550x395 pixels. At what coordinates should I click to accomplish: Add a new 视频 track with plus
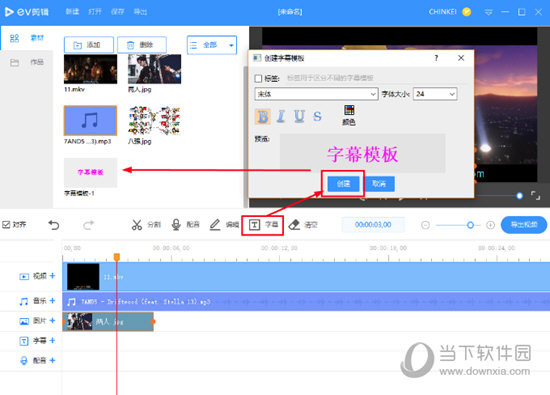(52, 276)
